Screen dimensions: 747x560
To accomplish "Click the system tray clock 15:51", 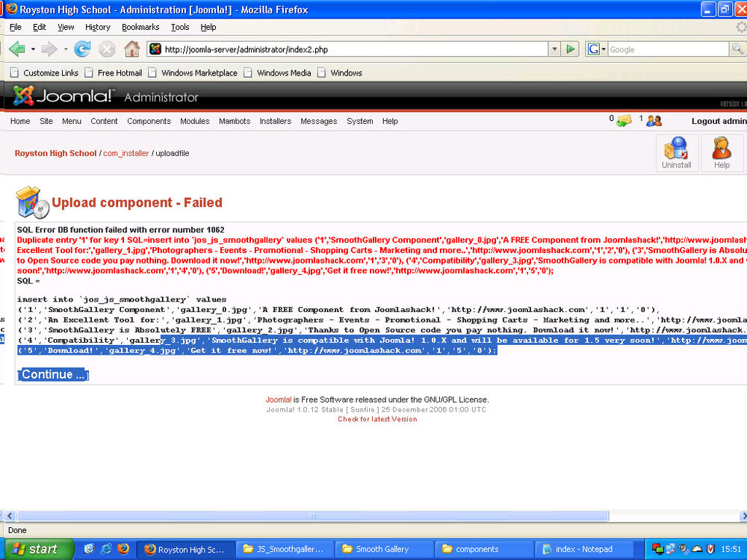I will point(731,549).
